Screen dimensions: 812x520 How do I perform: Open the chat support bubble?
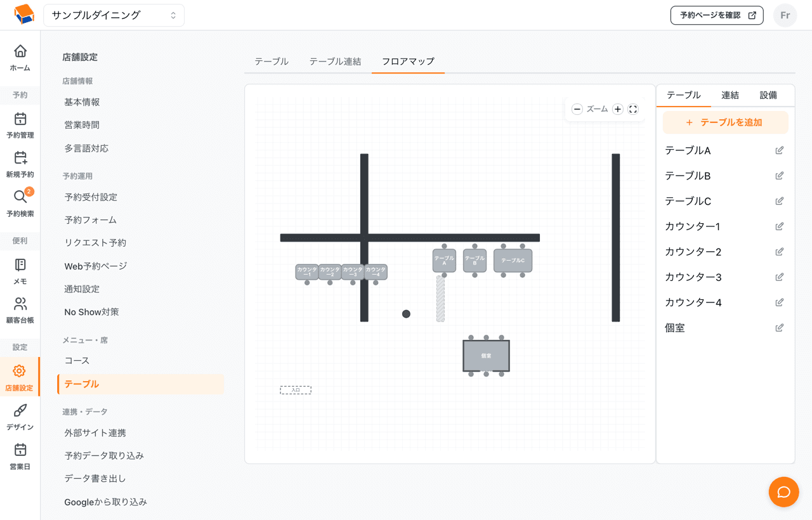(783, 492)
